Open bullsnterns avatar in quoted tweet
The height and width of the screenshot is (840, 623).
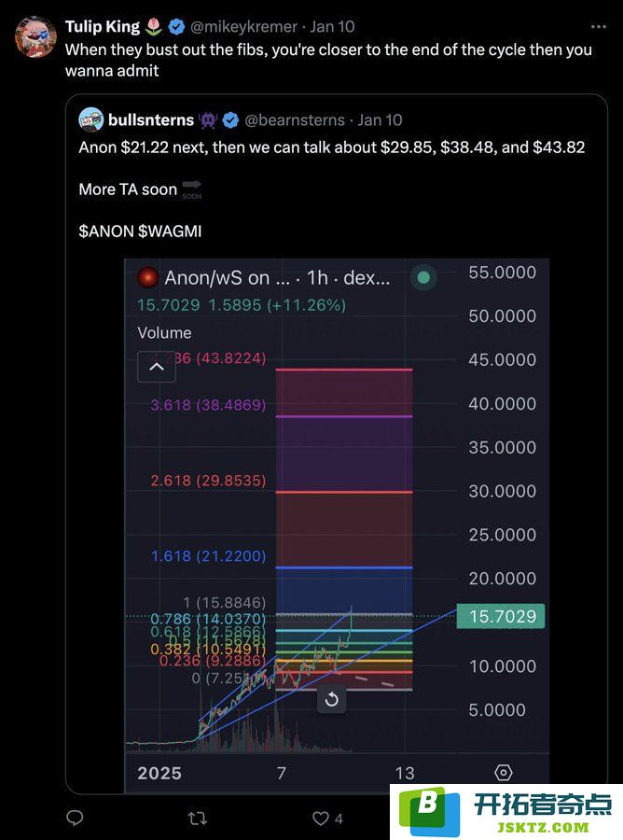91,119
